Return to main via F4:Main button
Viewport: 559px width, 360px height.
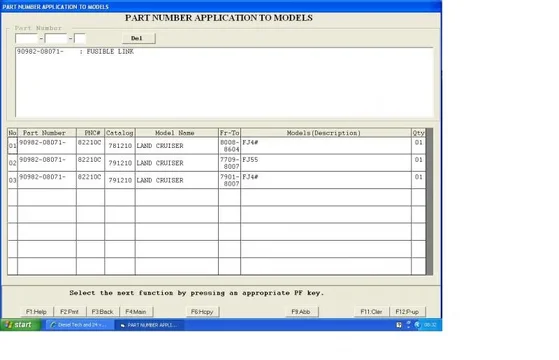[x=136, y=312]
